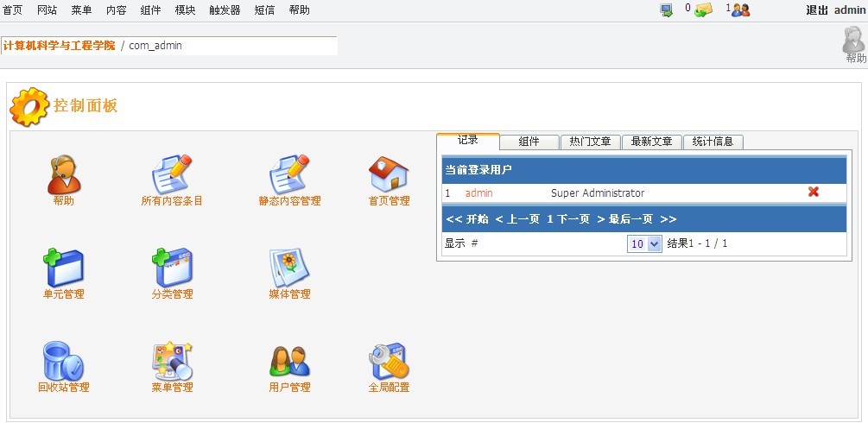The width and height of the screenshot is (868, 423).
Task: Switch to the 热门文章 tab
Action: [590, 142]
